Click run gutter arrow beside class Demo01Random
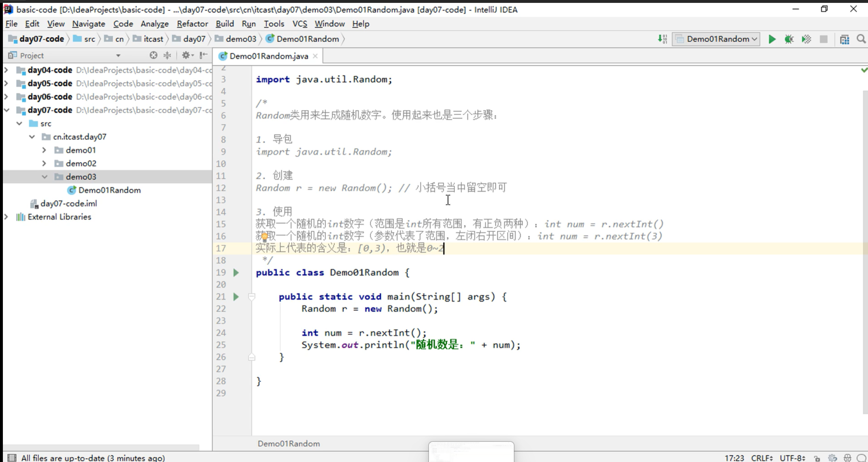The width and height of the screenshot is (868, 462). [236, 272]
